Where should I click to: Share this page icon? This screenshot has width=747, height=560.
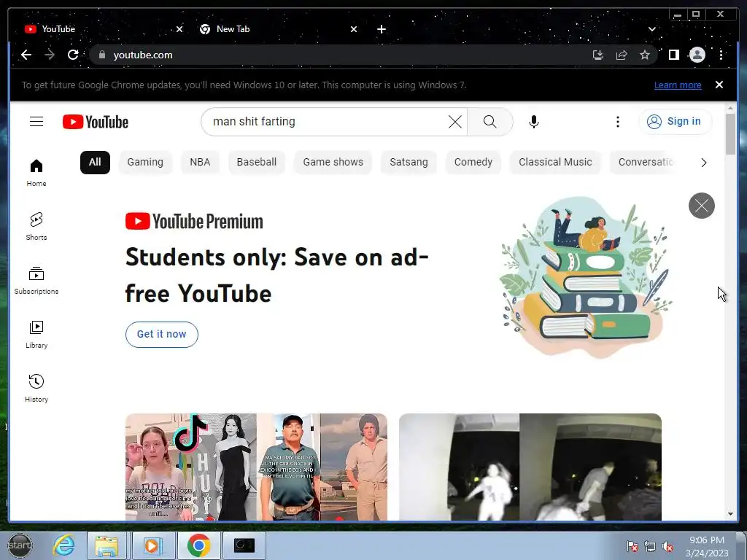pos(622,55)
